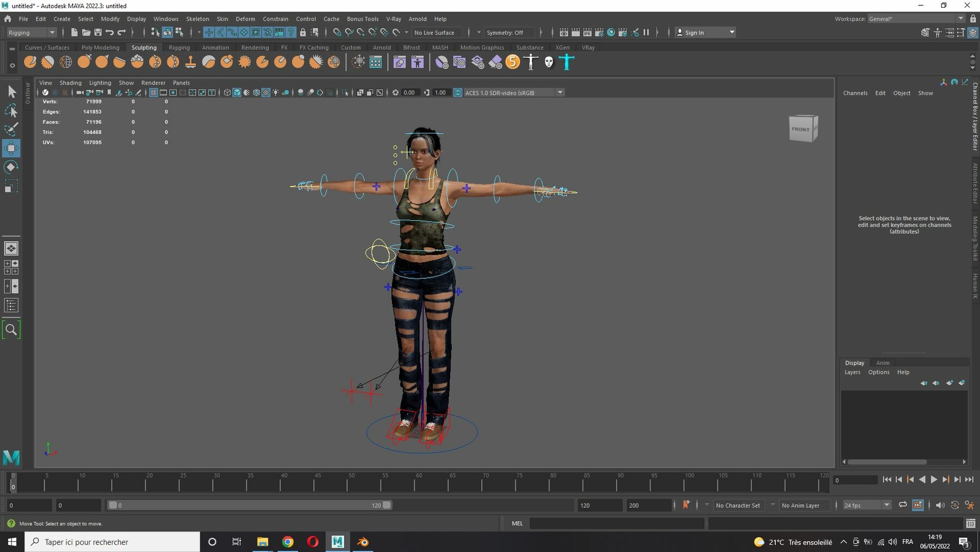This screenshot has height=552, width=980.
Task: Click the Channels menu in Channel Box
Action: 855,93
